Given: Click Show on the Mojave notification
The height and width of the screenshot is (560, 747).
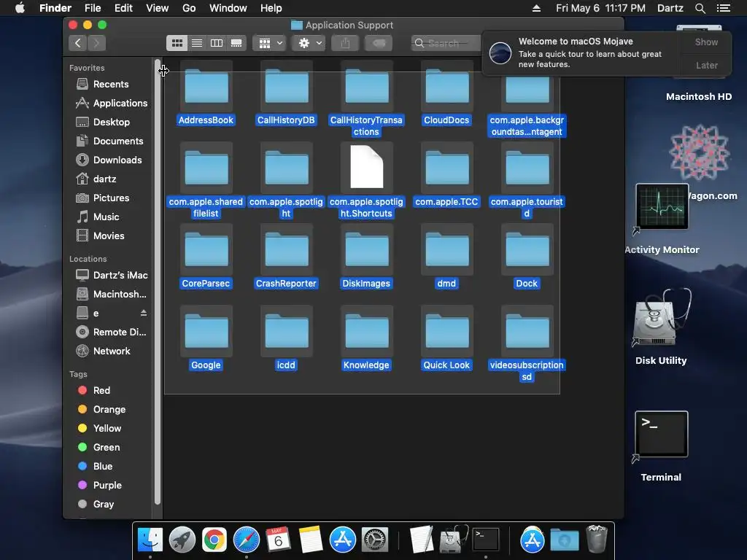Looking at the screenshot, I should click(706, 42).
